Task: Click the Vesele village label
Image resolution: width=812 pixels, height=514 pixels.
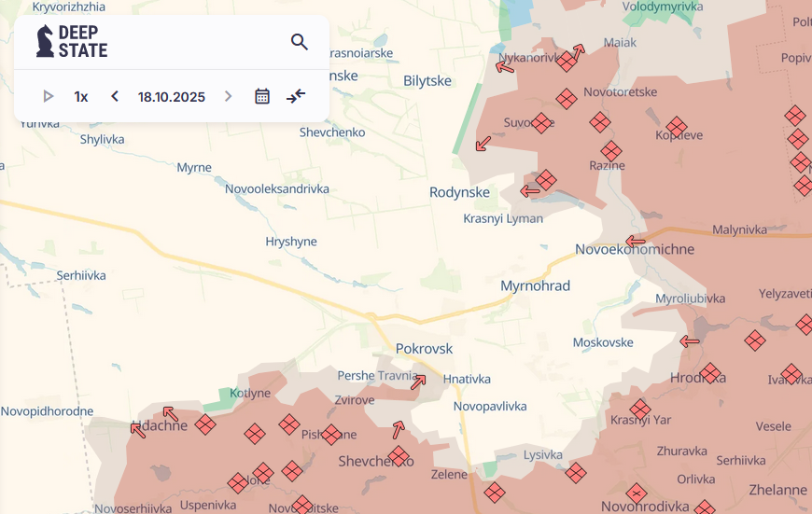Action: pos(773,426)
